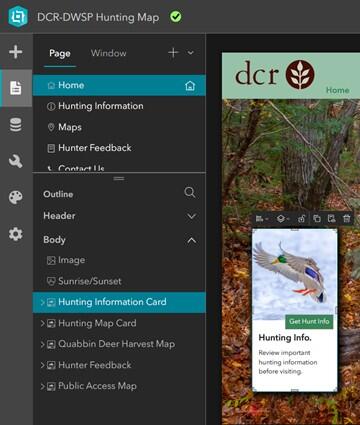The width and height of the screenshot is (360, 425).
Task: Expand the Quabbin Deer Harvest Map node
Action: click(42, 344)
